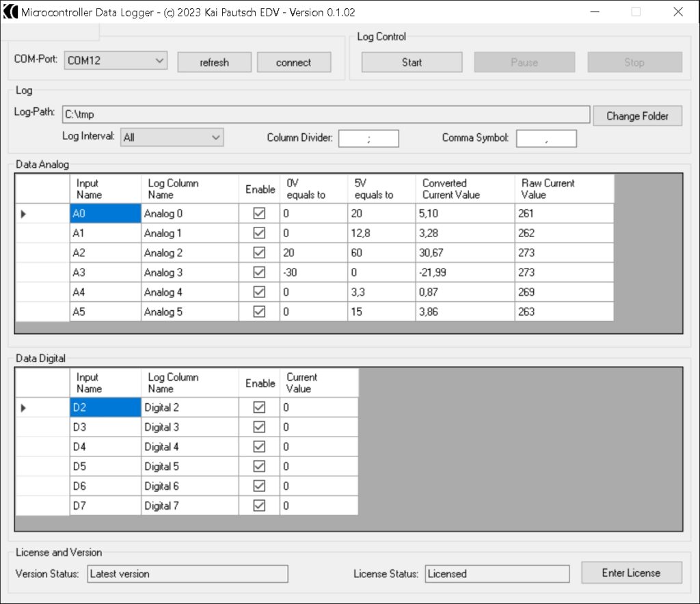
Task: Click the refresh button
Action: (x=214, y=62)
